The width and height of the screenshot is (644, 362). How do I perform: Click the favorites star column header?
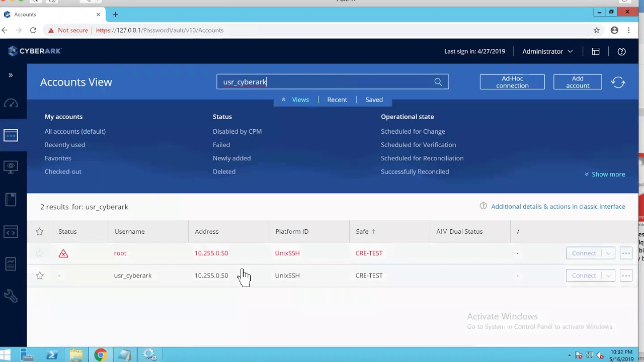40,231
